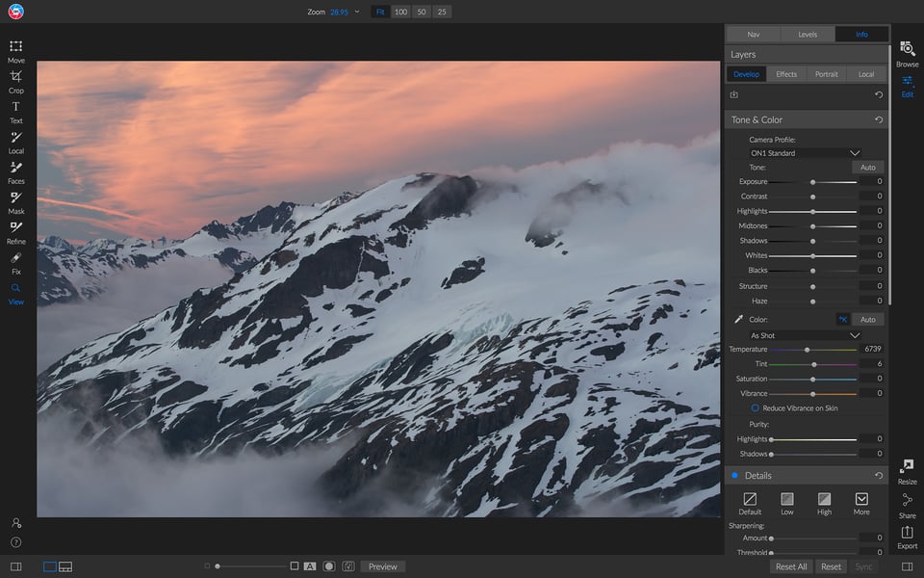
Task: Switch to the Info tab
Action: pyautogui.click(x=861, y=35)
